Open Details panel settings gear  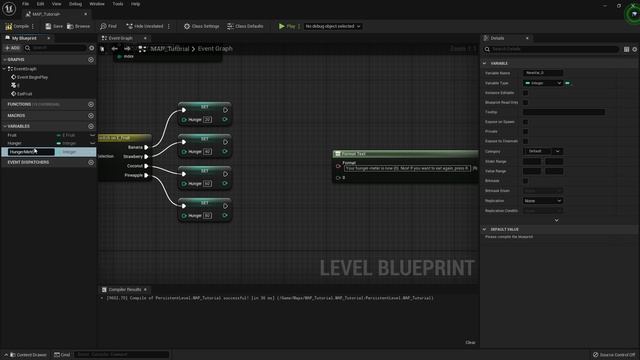pyautogui.click(x=635, y=49)
